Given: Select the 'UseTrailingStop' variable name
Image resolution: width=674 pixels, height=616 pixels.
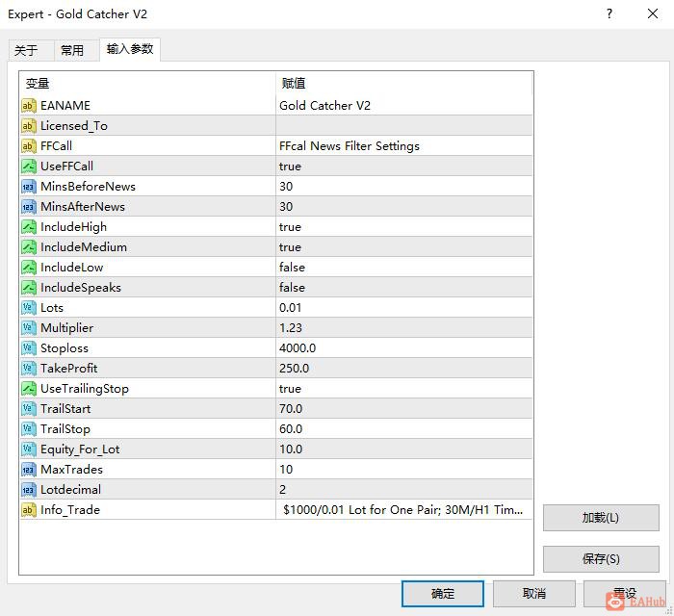Looking at the screenshot, I should (85, 389).
